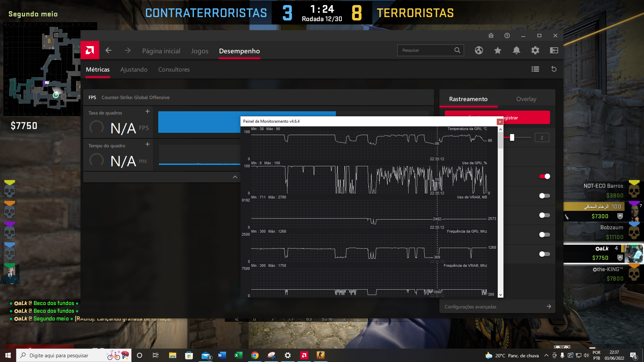
Task: Open Excel from the taskbar
Action: (x=238, y=355)
